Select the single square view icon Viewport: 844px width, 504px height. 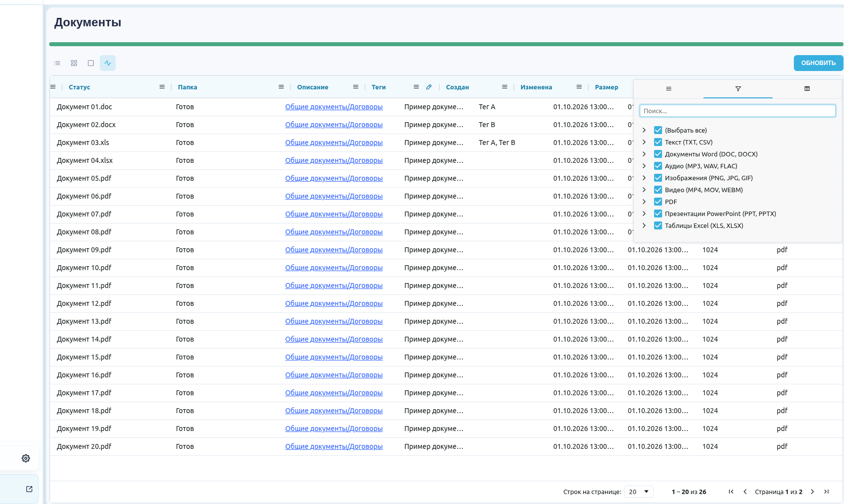(x=91, y=63)
